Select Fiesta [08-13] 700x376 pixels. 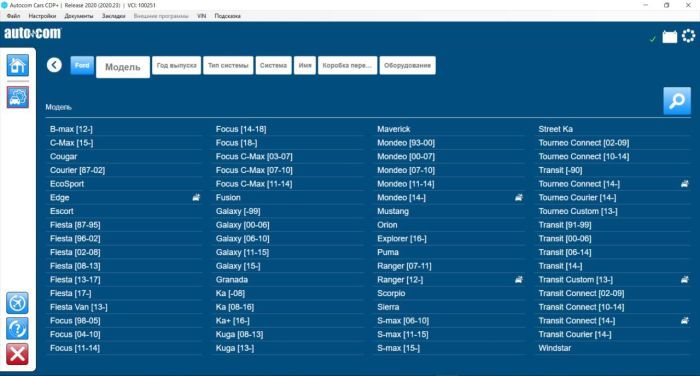pos(75,266)
